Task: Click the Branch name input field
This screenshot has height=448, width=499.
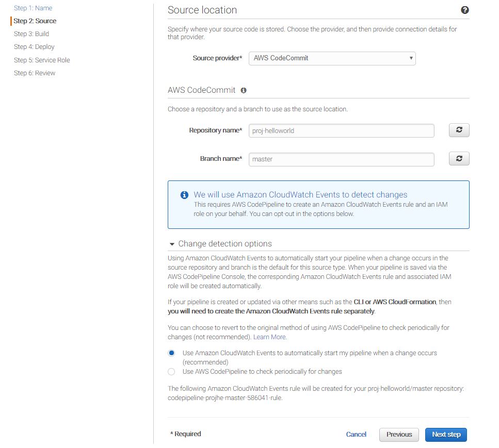Action: tap(341, 159)
